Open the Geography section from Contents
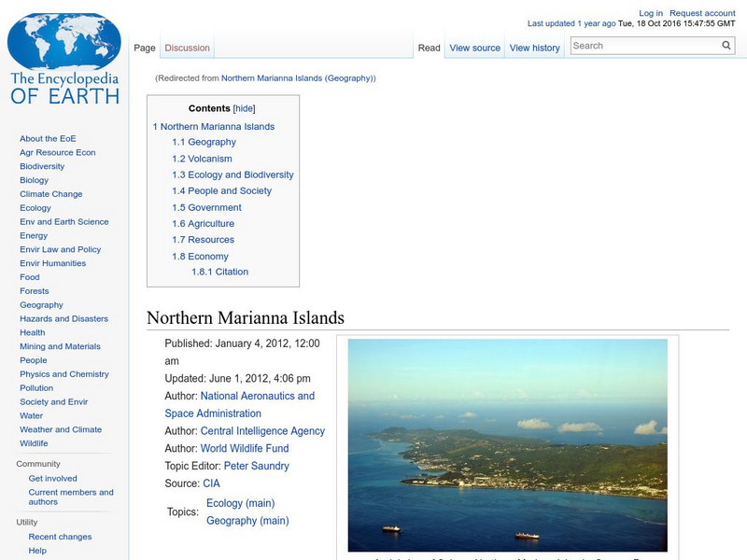This screenshot has width=747, height=560. pyautogui.click(x=212, y=142)
